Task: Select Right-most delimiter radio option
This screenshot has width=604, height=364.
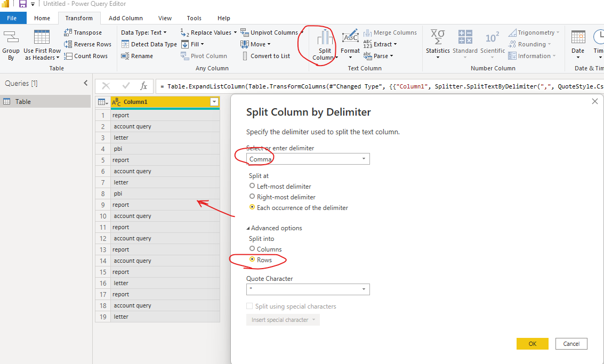Action: [x=252, y=197]
